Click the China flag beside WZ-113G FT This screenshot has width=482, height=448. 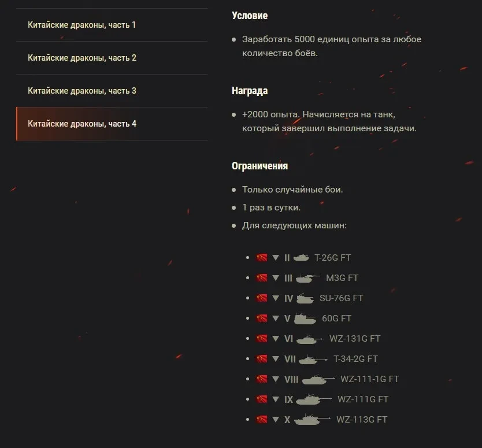[262, 420]
